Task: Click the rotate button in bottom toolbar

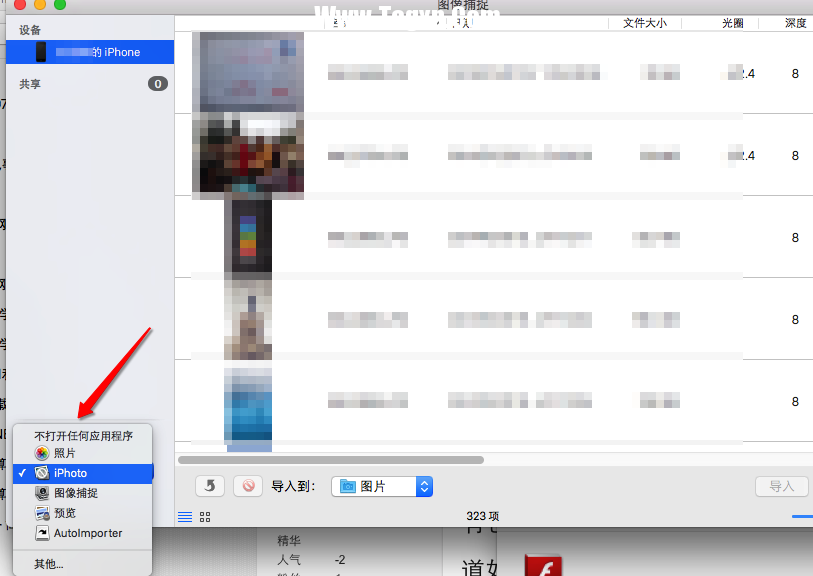Action: [210, 486]
